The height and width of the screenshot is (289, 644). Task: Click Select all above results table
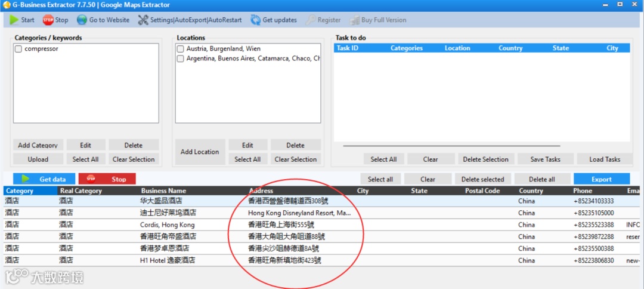click(x=380, y=179)
